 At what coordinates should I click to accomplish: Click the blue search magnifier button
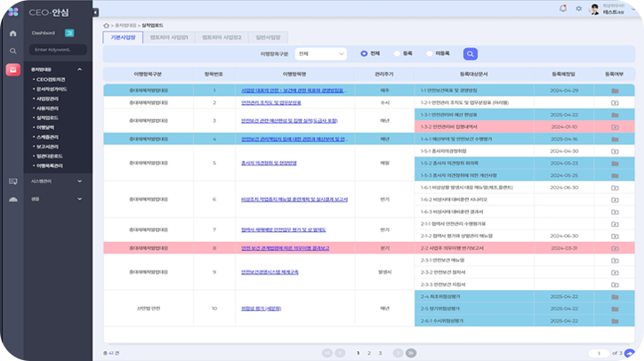471,53
